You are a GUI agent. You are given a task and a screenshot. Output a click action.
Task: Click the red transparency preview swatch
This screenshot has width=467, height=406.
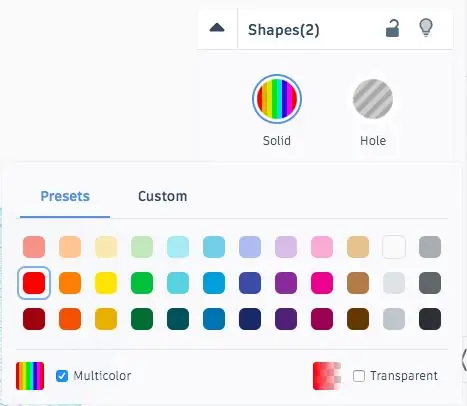point(327,376)
